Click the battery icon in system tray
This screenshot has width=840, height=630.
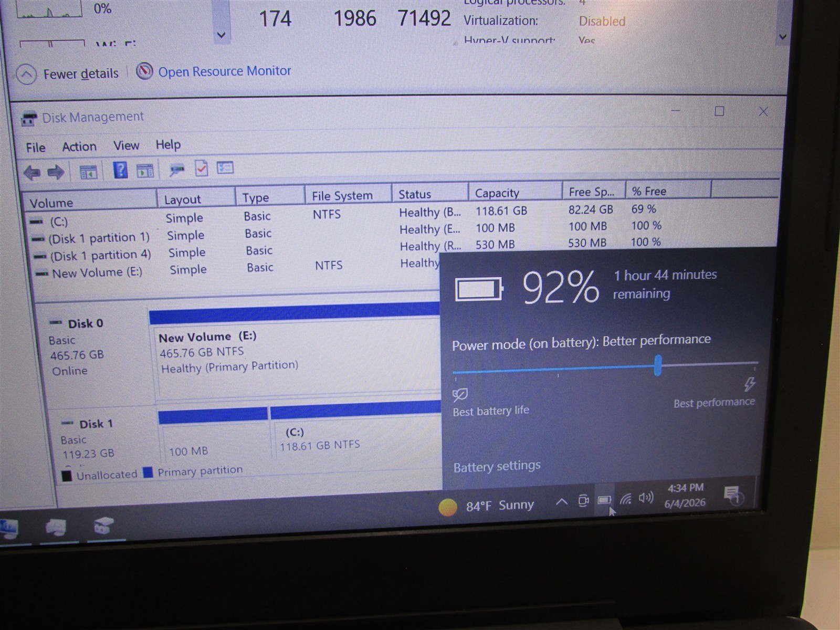coord(604,500)
